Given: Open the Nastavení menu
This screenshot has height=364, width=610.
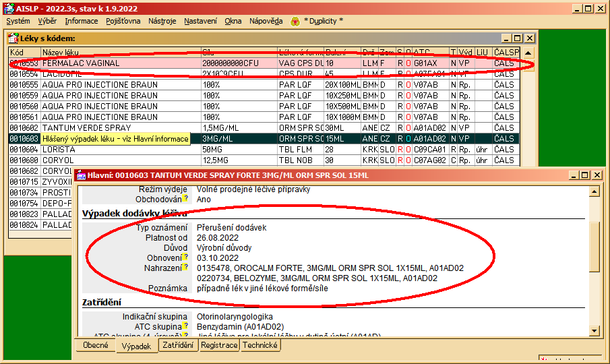Looking at the screenshot, I should [200, 21].
